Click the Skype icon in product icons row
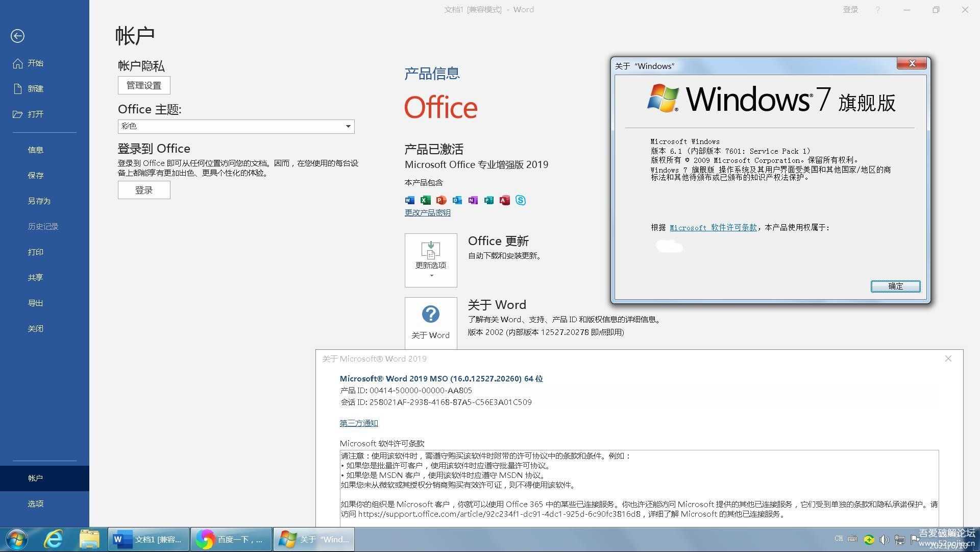 point(522,200)
